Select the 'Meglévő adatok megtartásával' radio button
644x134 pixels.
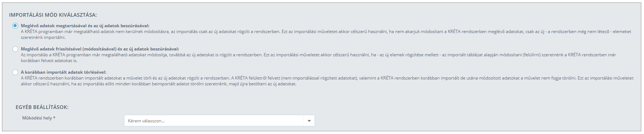(x=15, y=26)
